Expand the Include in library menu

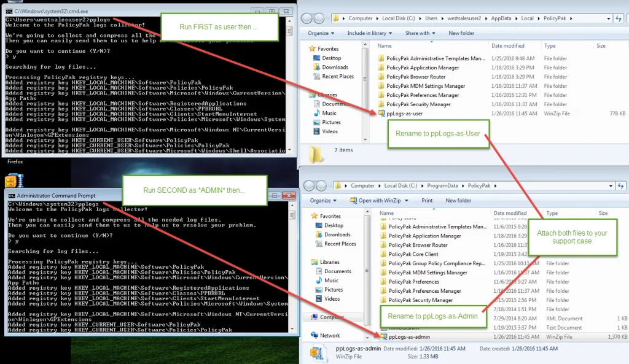pos(370,33)
